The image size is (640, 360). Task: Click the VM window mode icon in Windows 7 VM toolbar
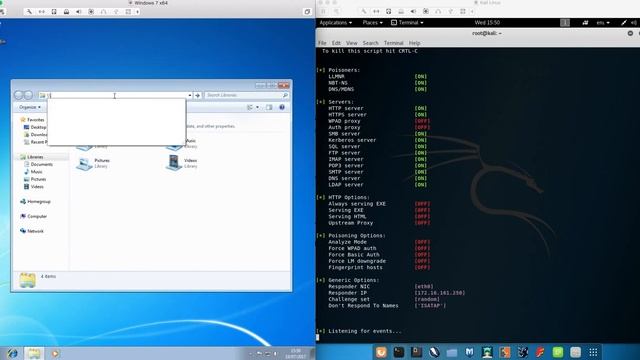point(307,12)
